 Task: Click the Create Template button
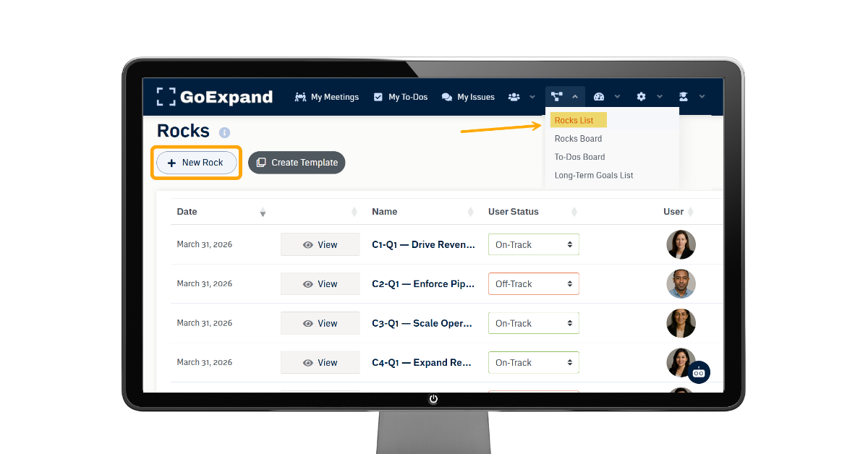point(297,163)
